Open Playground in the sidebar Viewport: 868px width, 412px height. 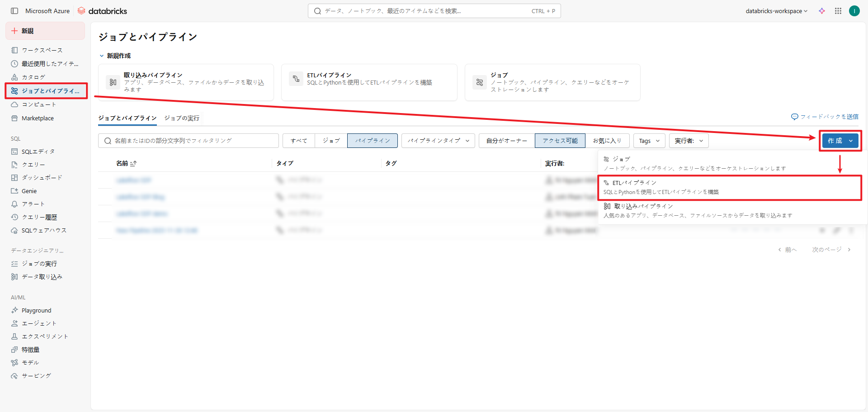pos(36,311)
